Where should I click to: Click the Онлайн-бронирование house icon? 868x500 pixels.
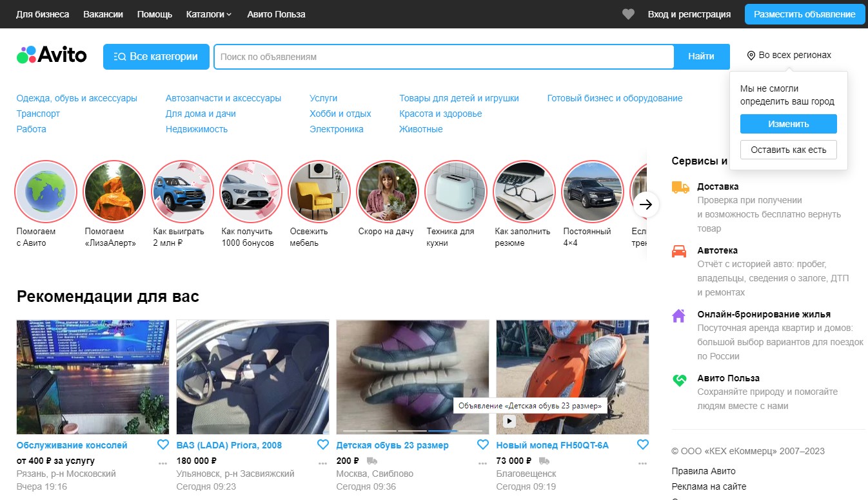pyautogui.click(x=678, y=315)
